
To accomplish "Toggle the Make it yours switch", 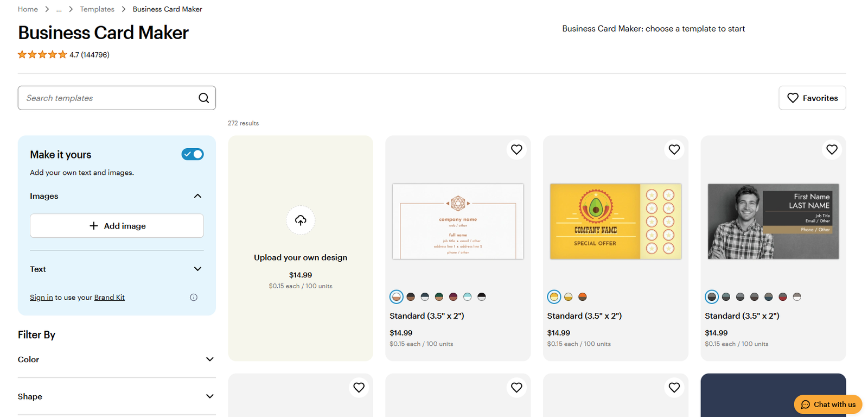I will 193,154.
